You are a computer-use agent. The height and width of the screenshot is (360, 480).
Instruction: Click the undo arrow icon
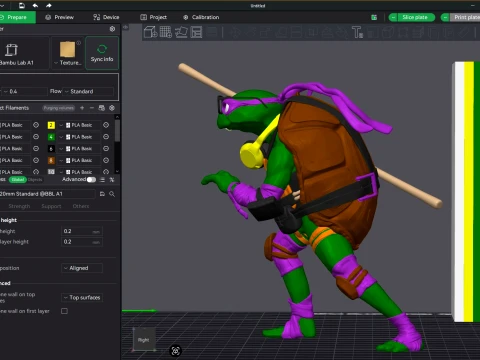pyautogui.click(x=35, y=5)
